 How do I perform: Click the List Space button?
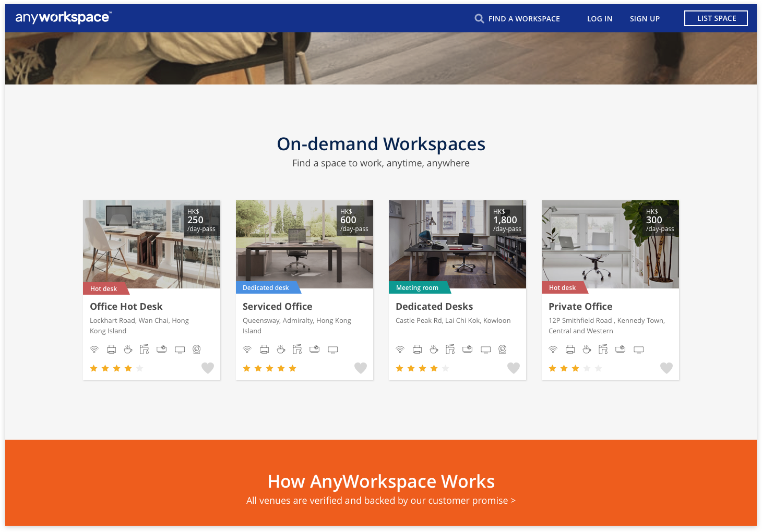716,18
